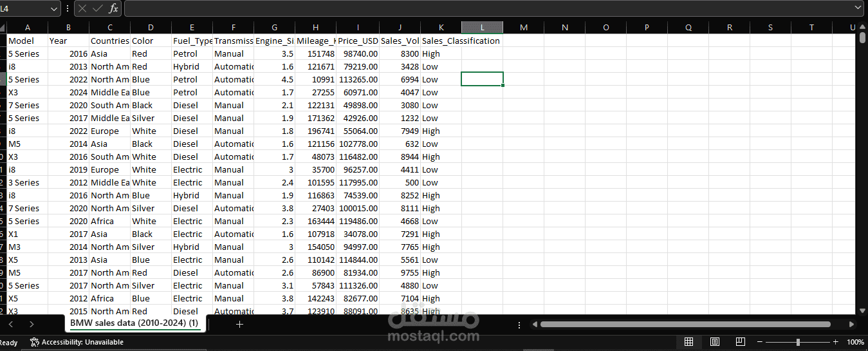Viewport: 868px width, 351px height.
Task: Select the mileage cell 196741
Action: (316, 131)
